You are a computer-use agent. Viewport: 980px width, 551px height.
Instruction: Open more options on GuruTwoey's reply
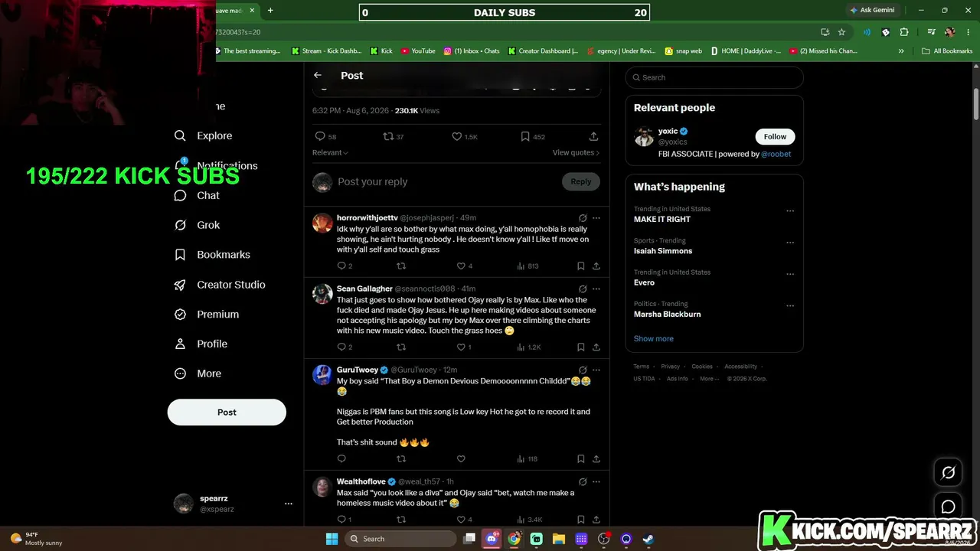(x=596, y=370)
